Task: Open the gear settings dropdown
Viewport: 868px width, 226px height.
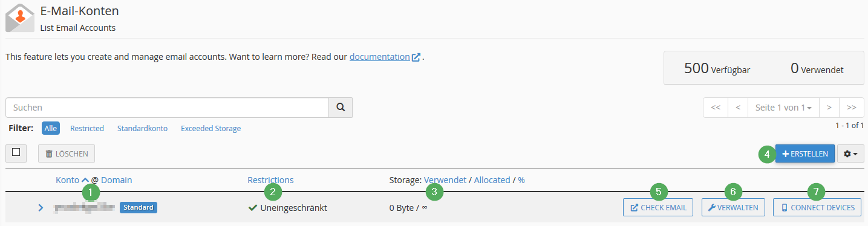Action: pos(850,154)
